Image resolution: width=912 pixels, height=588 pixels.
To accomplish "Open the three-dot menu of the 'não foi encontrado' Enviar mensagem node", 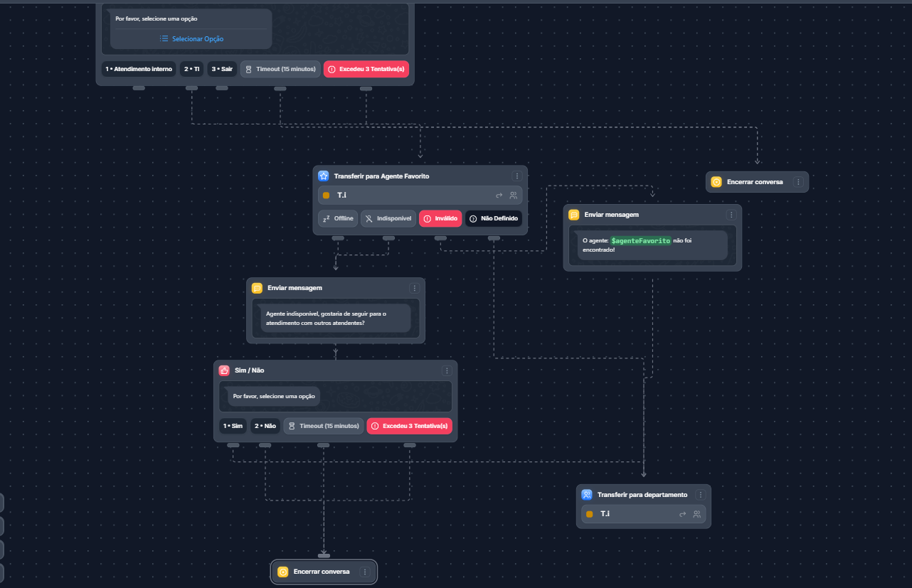I will pyautogui.click(x=731, y=215).
